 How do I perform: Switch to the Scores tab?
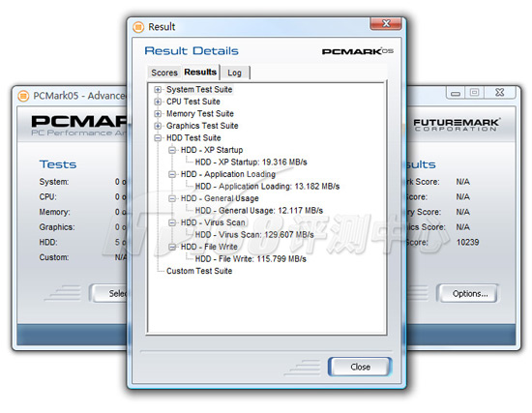click(x=164, y=73)
